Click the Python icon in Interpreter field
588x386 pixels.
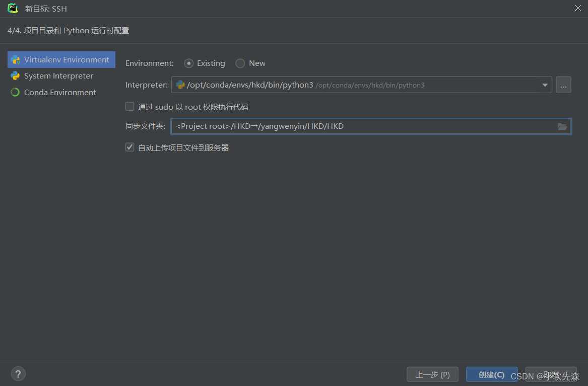[180, 85]
